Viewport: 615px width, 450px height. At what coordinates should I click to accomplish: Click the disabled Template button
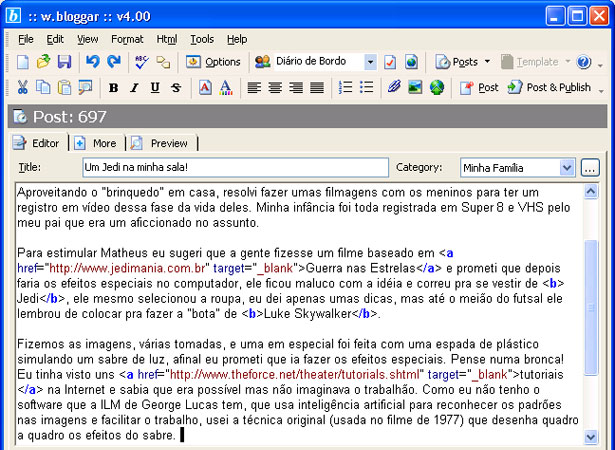530,62
